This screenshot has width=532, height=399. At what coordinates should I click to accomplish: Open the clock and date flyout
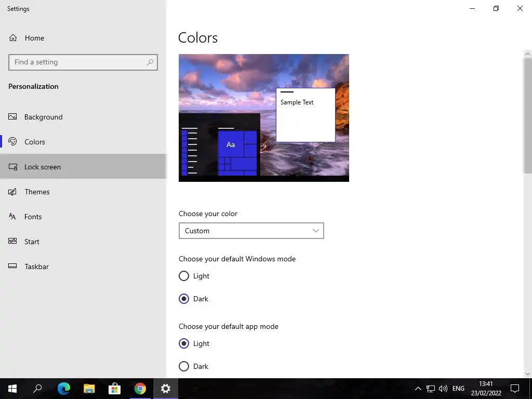(x=486, y=389)
